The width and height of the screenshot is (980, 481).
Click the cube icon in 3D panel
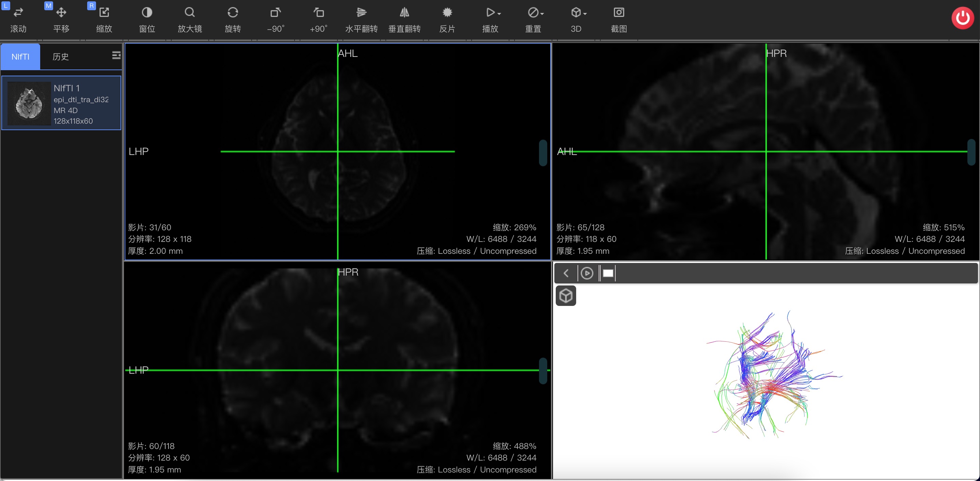566,296
